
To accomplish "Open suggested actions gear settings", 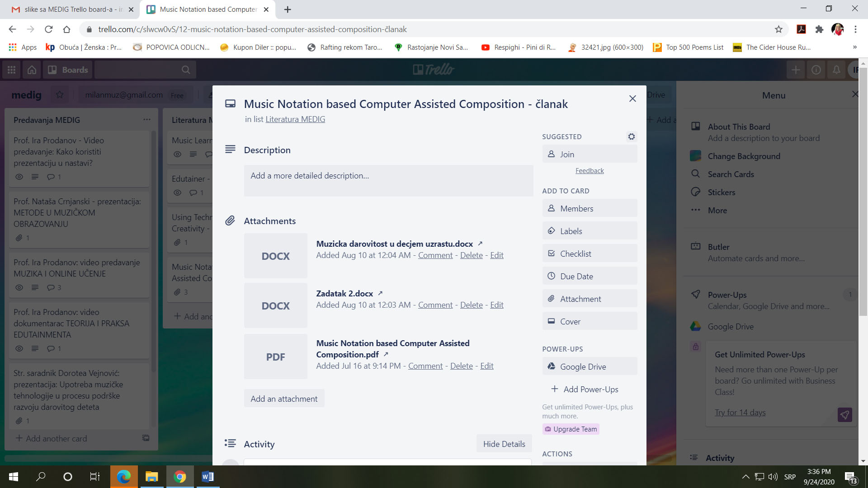I will [632, 136].
